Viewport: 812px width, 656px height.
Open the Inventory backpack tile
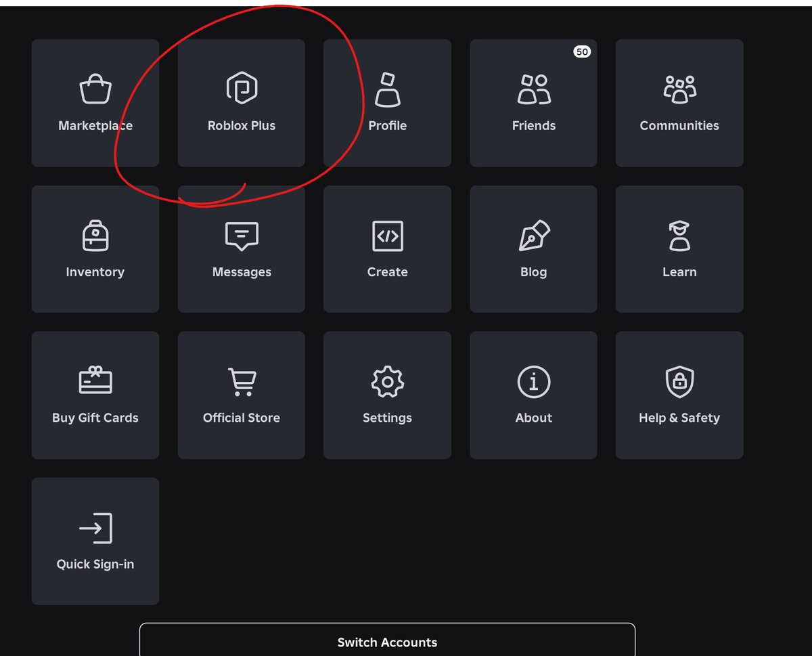(95, 249)
